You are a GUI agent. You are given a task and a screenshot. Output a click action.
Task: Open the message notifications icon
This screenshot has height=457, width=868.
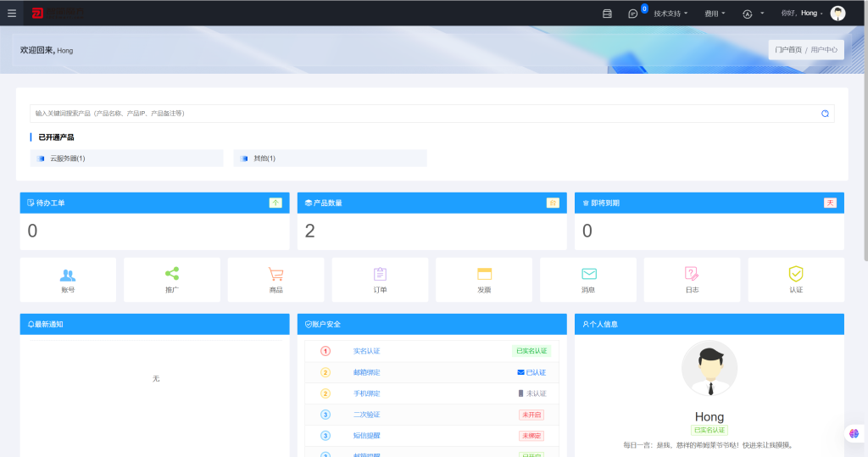click(x=632, y=14)
